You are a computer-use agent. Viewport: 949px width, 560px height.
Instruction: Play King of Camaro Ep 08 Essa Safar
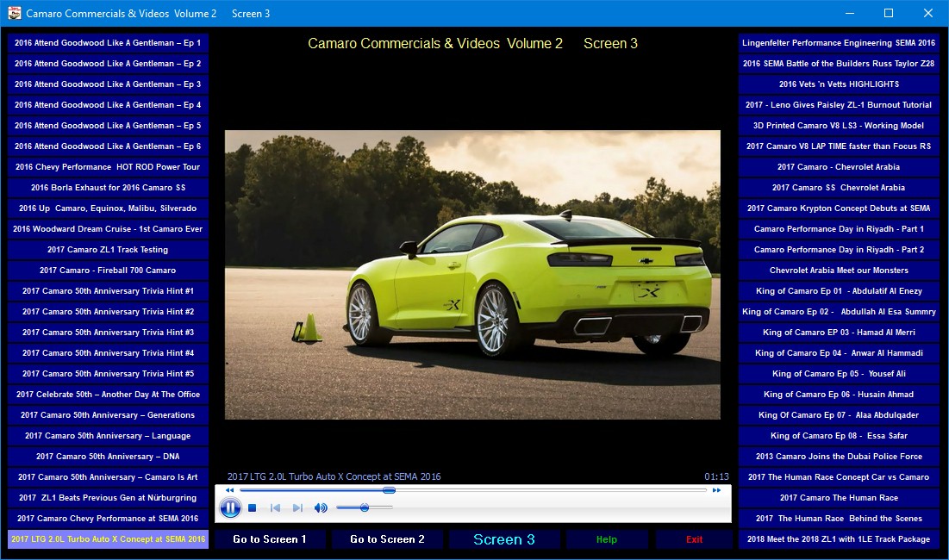click(x=839, y=436)
